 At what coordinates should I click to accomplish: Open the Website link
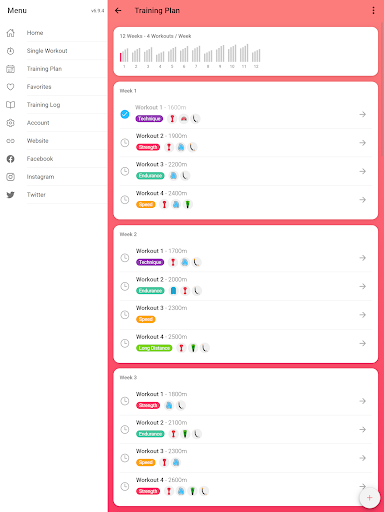tap(54, 141)
